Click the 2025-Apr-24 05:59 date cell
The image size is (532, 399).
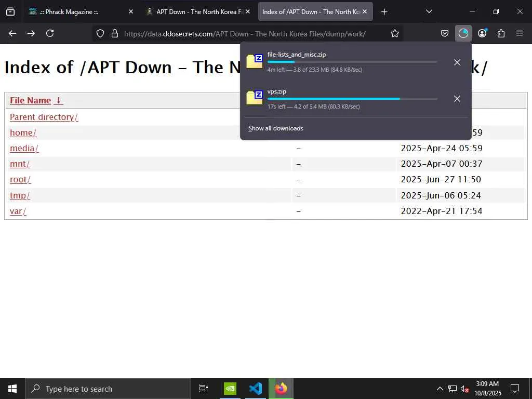[x=442, y=148]
